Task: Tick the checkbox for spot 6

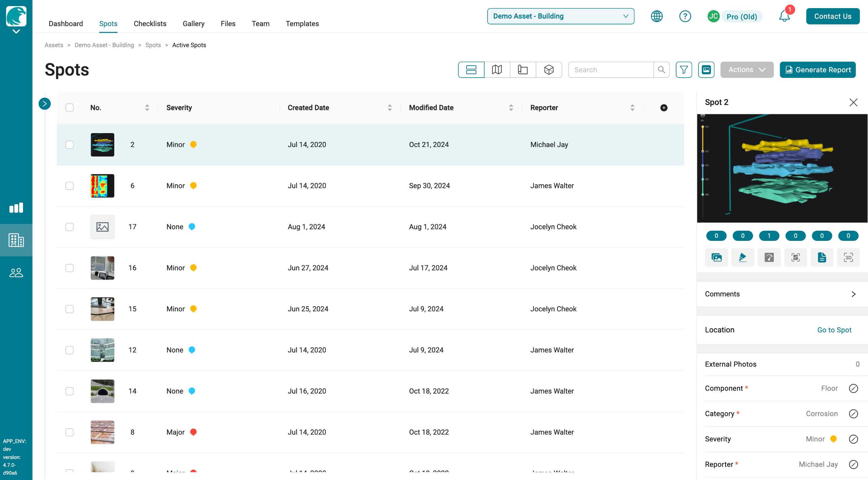Action: coord(70,186)
